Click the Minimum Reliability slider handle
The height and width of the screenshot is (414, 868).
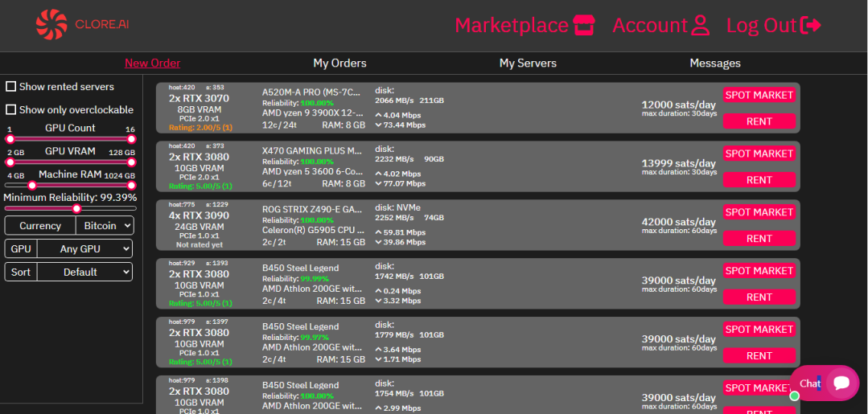pos(76,209)
